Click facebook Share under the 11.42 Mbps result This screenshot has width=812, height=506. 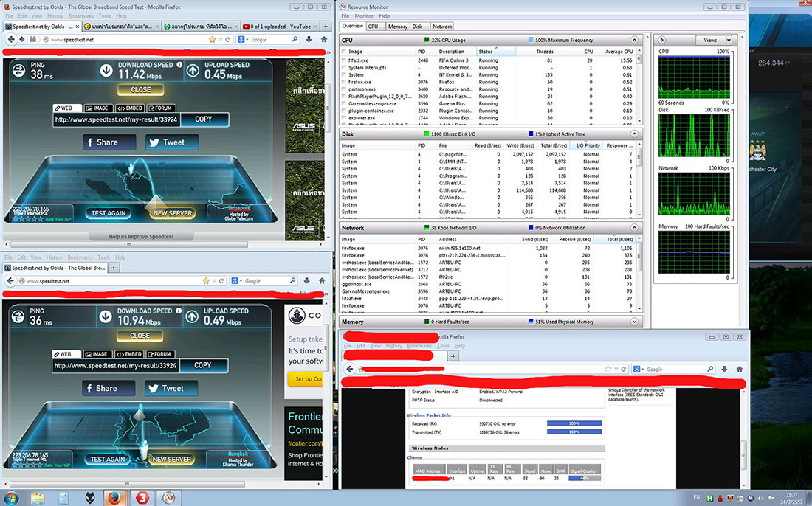(x=109, y=142)
